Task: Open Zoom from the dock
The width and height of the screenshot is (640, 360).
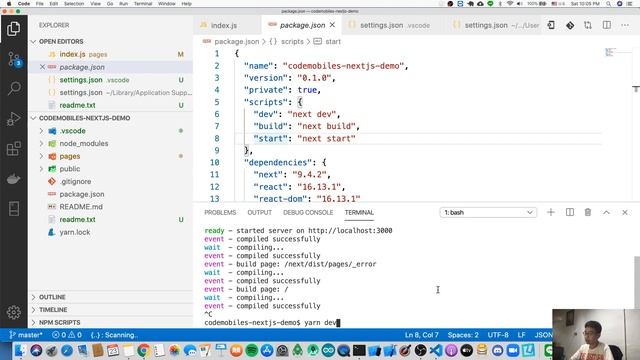Action: tap(513, 351)
